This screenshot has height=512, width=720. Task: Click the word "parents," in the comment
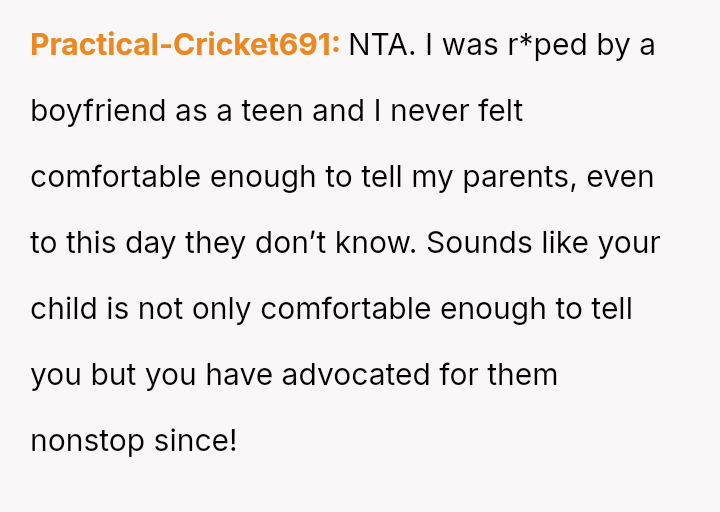point(519,177)
